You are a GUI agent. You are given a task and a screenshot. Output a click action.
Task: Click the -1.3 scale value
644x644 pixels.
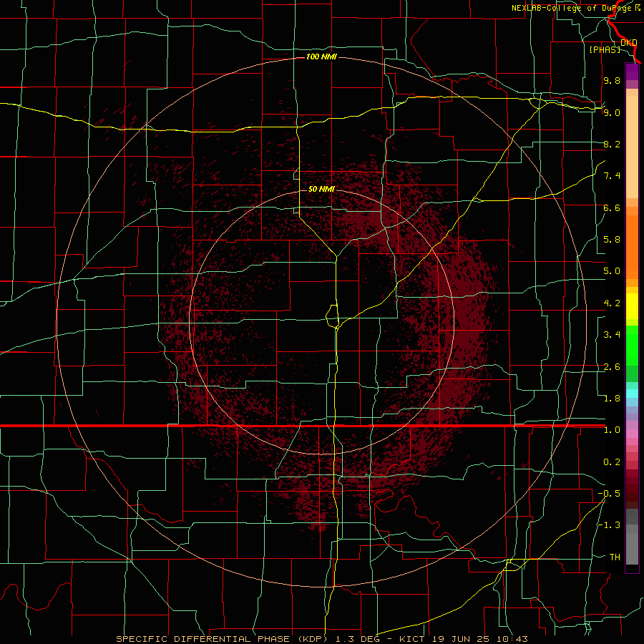click(609, 525)
